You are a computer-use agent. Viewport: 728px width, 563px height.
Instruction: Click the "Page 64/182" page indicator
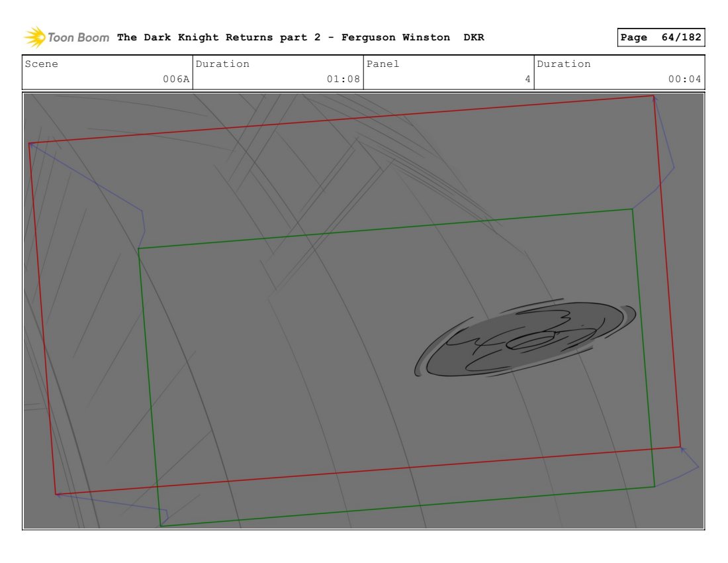[x=660, y=37]
